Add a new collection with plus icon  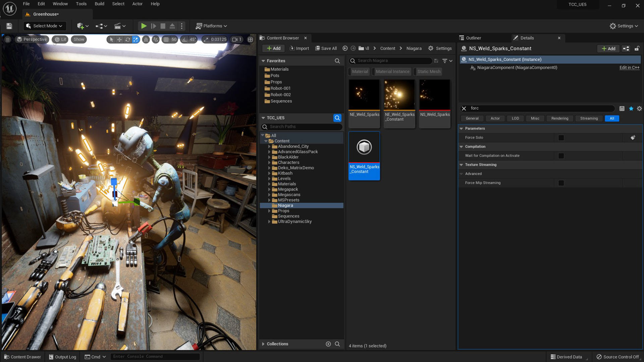(328, 344)
